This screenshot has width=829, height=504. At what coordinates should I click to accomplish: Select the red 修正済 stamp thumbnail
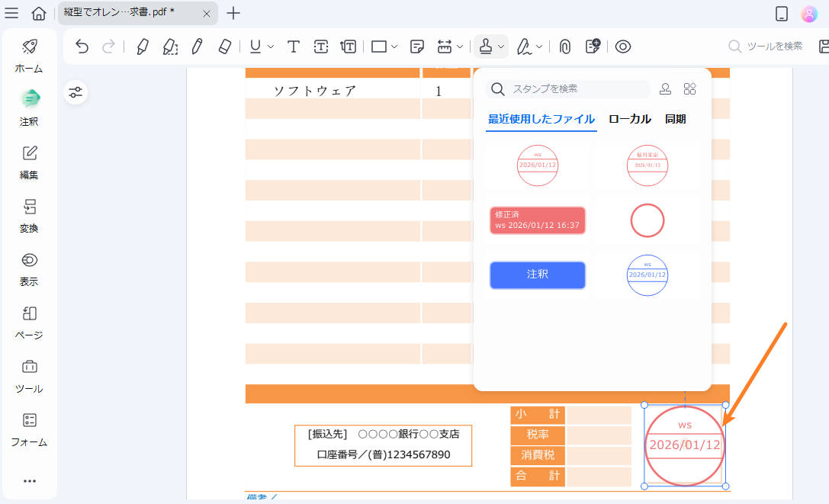click(538, 220)
